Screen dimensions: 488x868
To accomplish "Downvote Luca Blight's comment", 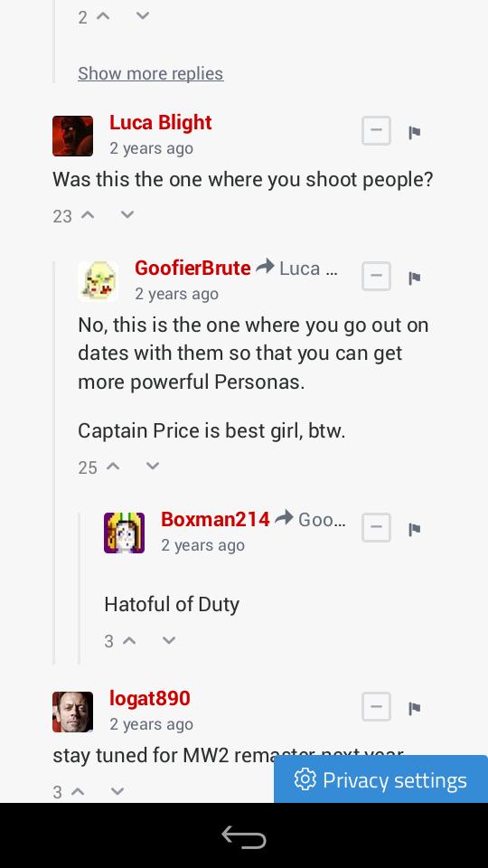I will tap(127, 215).
